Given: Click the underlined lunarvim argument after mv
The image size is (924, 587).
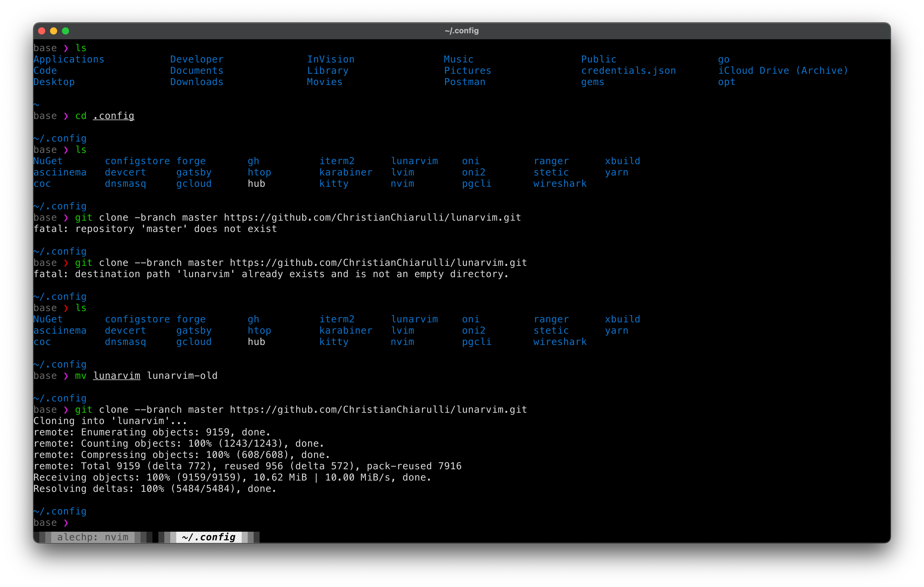Looking at the screenshot, I should [116, 376].
